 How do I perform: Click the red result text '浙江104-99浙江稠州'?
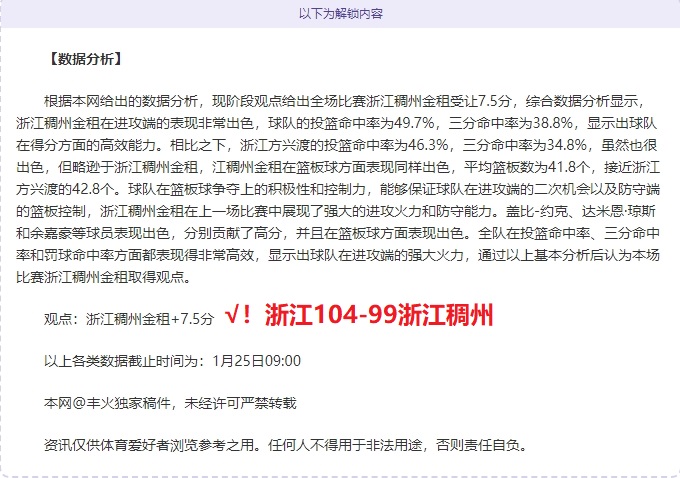pos(379,315)
